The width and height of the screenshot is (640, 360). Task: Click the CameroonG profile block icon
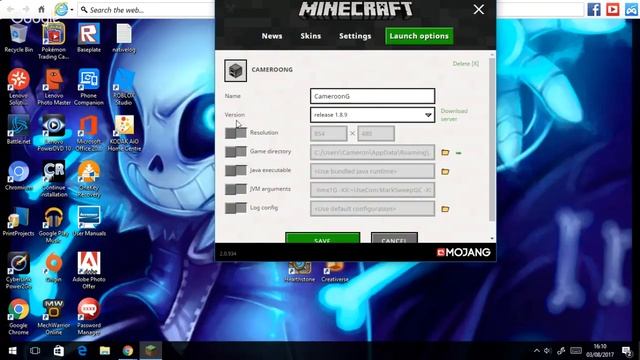[235, 71]
